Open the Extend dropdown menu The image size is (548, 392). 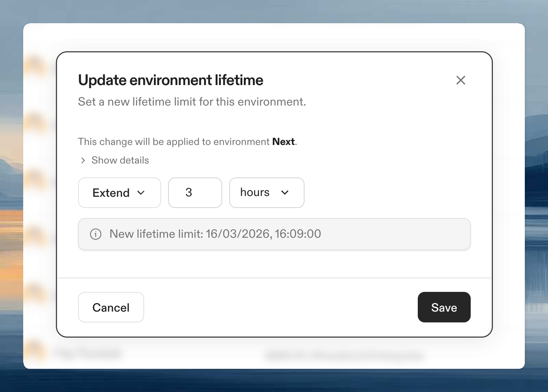(x=119, y=193)
